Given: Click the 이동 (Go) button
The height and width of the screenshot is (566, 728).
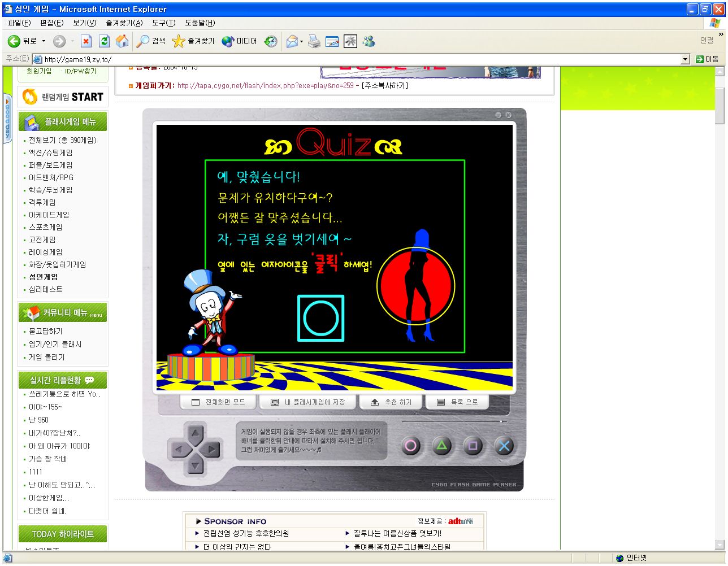Looking at the screenshot, I should [x=707, y=59].
